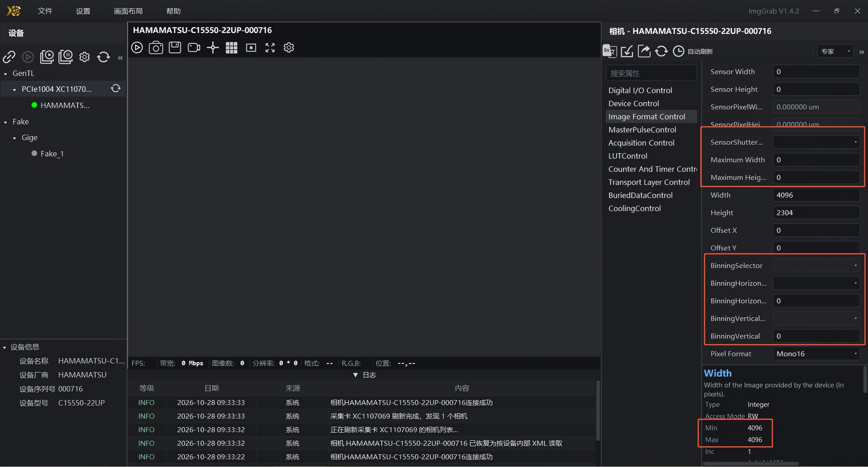Collapse the device panel with the double chevron
Screen dimensions: 868x467
click(x=120, y=58)
